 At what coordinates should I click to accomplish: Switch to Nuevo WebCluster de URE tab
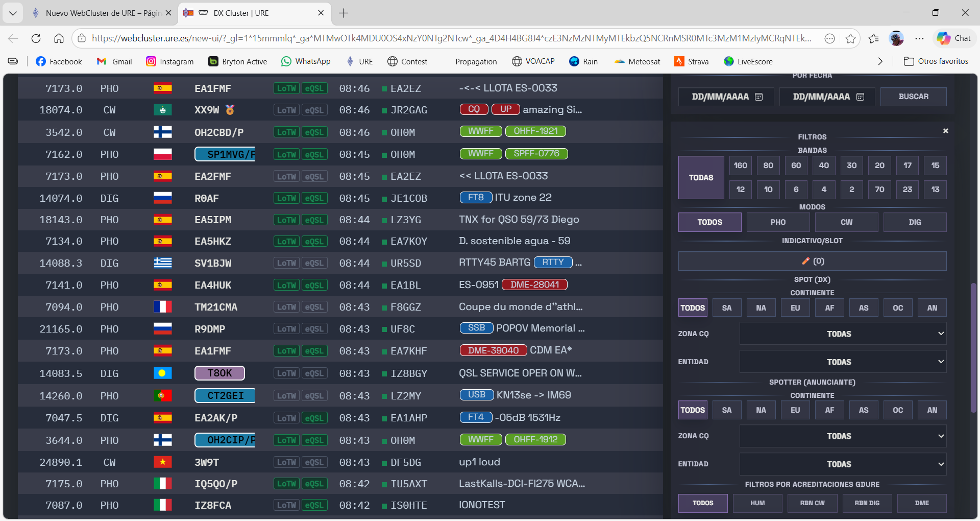(x=102, y=13)
